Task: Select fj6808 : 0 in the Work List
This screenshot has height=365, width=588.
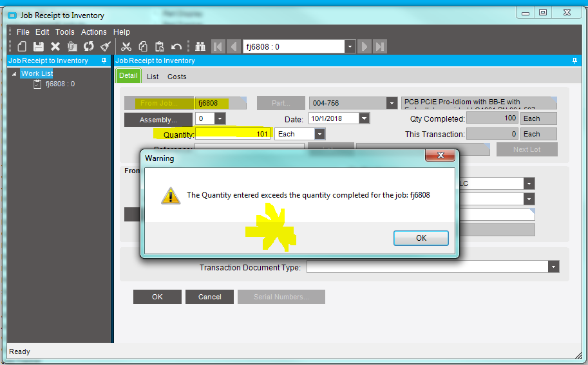Action: click(x=60, y=84)
